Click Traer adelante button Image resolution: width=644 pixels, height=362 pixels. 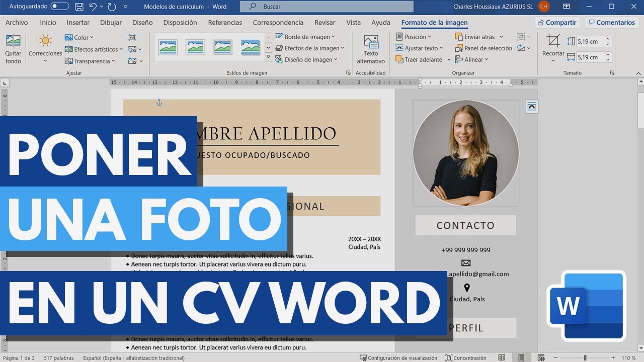click(x=419, y=59)
